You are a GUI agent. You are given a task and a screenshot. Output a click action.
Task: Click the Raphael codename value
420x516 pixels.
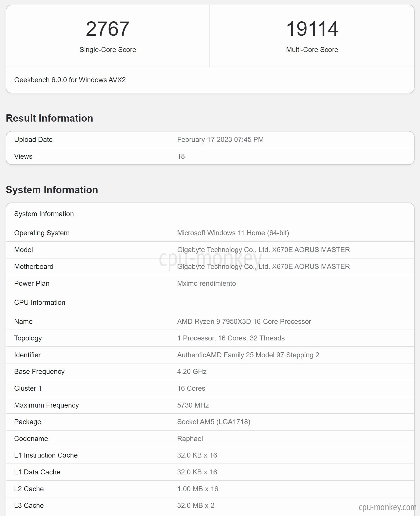coord(190,439)
